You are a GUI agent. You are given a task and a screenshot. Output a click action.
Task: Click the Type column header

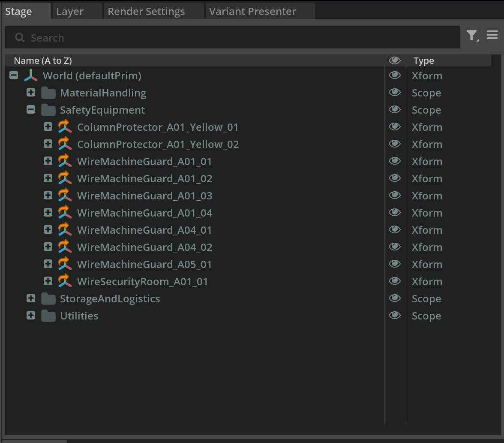(x=423, y=61)
